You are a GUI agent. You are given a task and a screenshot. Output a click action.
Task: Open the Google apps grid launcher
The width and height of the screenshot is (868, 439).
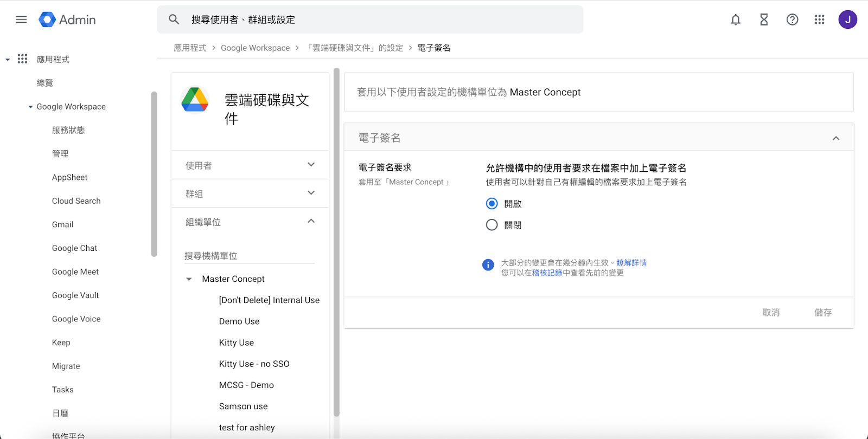tap(820, 20)
